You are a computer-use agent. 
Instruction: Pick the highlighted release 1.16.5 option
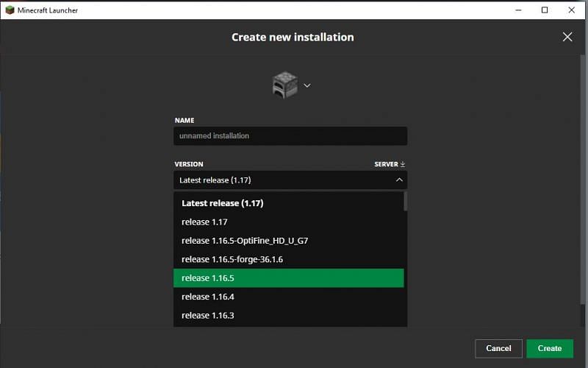288,278
